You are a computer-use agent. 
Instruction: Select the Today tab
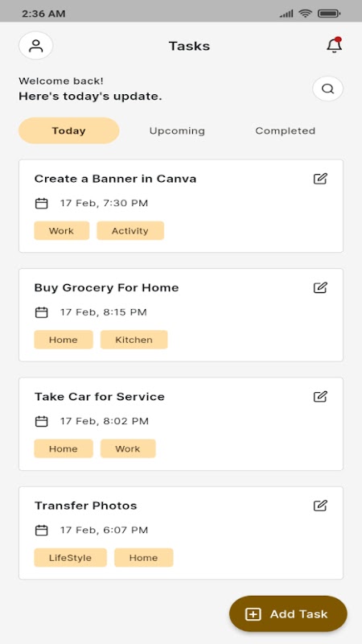(x=69, y=130)
